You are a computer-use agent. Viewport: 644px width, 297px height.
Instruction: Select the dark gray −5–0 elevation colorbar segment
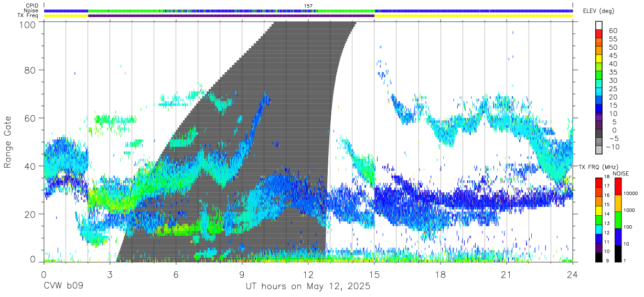[x=599, y=134]
